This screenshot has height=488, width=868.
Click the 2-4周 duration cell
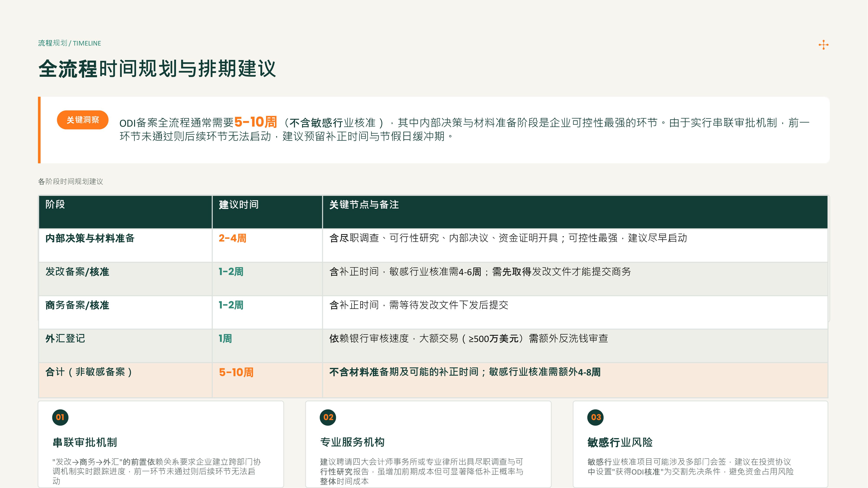[x=232, y=238]
